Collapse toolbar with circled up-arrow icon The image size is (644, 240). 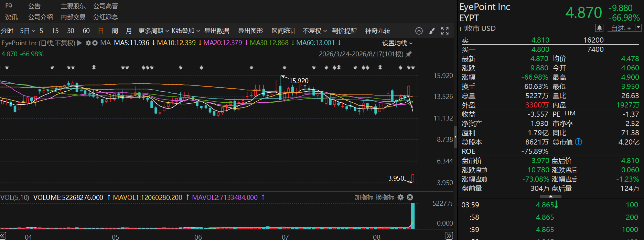pos(419,31)
